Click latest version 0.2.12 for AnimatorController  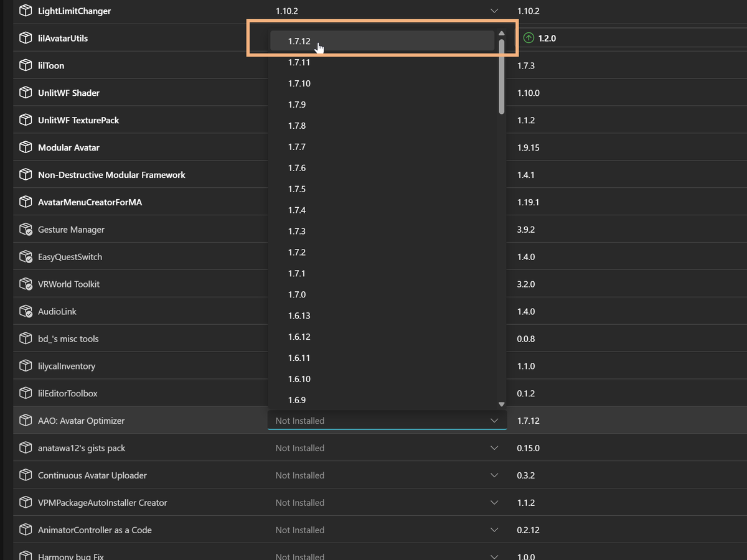[529, 530]
